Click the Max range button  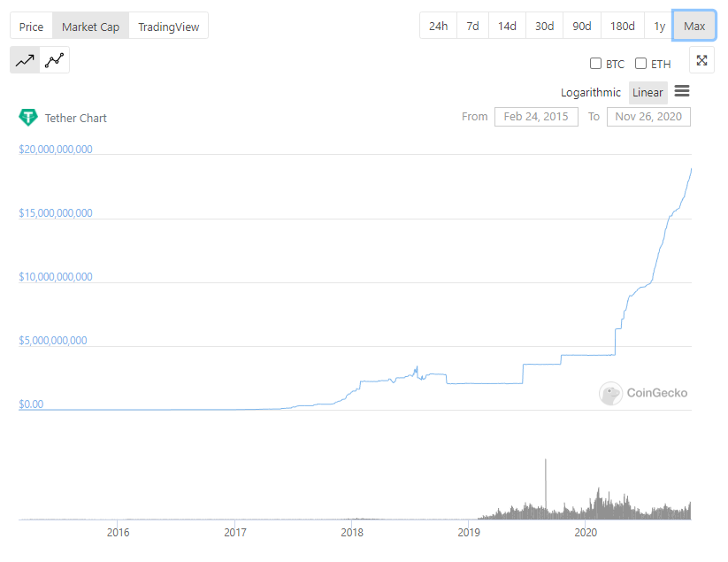pos(694,26)
